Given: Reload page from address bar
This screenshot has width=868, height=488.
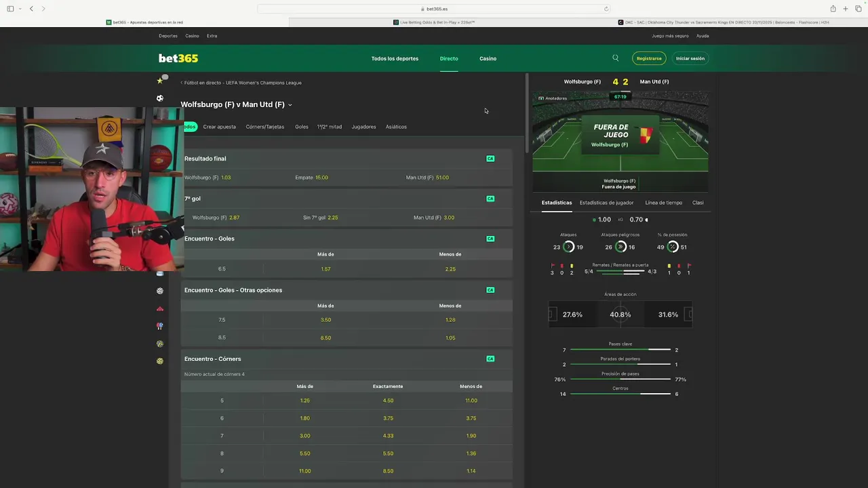Looking at the screenshot, I should tap(606, 9).
